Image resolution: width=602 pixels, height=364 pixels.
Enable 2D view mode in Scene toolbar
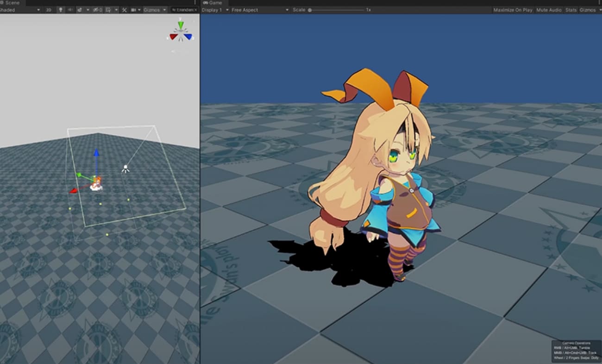click(48, 10)
